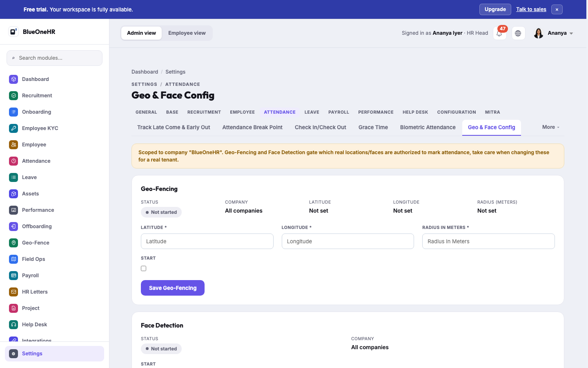Follow the Talk to sales link

531,9
